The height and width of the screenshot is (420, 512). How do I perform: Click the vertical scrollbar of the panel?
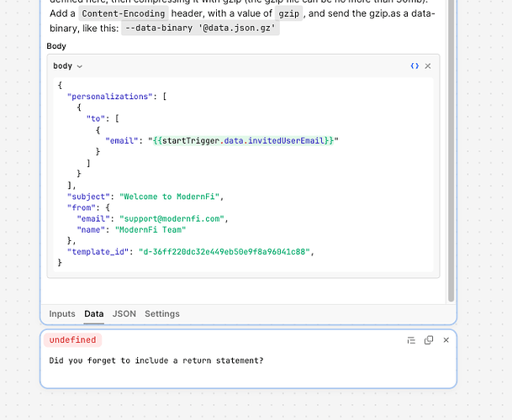451,151
